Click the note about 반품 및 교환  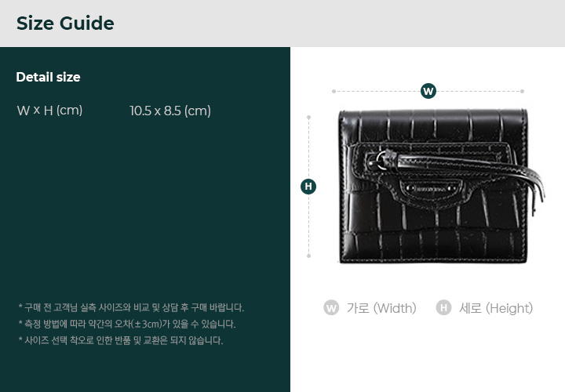[121, 340]
